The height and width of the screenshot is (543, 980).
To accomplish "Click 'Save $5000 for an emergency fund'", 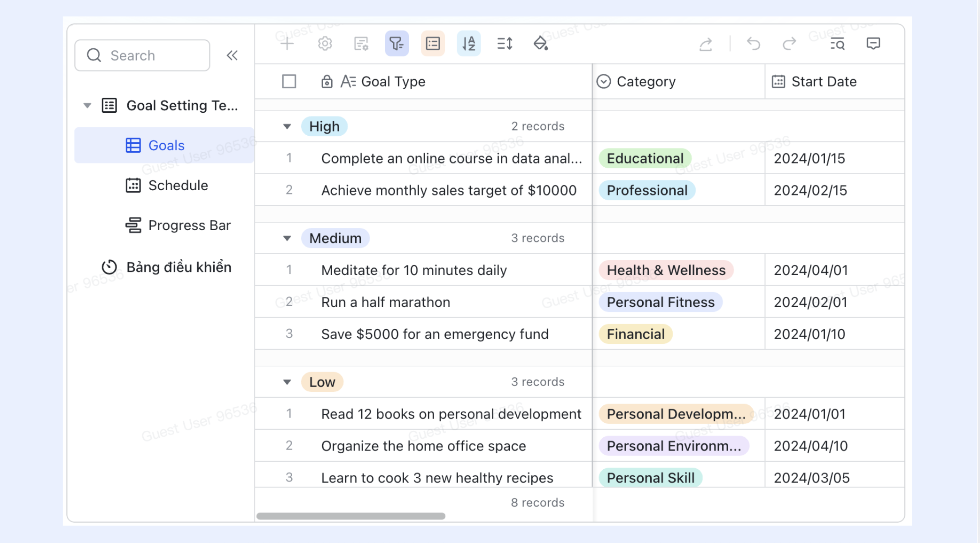I will [435, 334].
